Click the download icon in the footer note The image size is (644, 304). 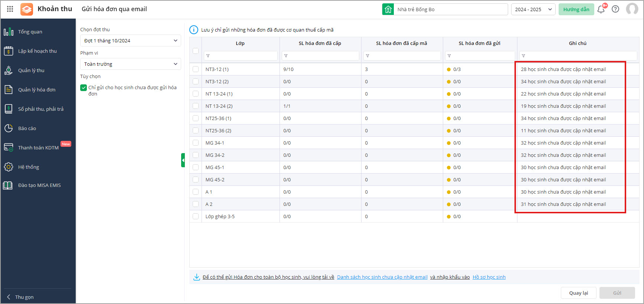pos(197,277)
